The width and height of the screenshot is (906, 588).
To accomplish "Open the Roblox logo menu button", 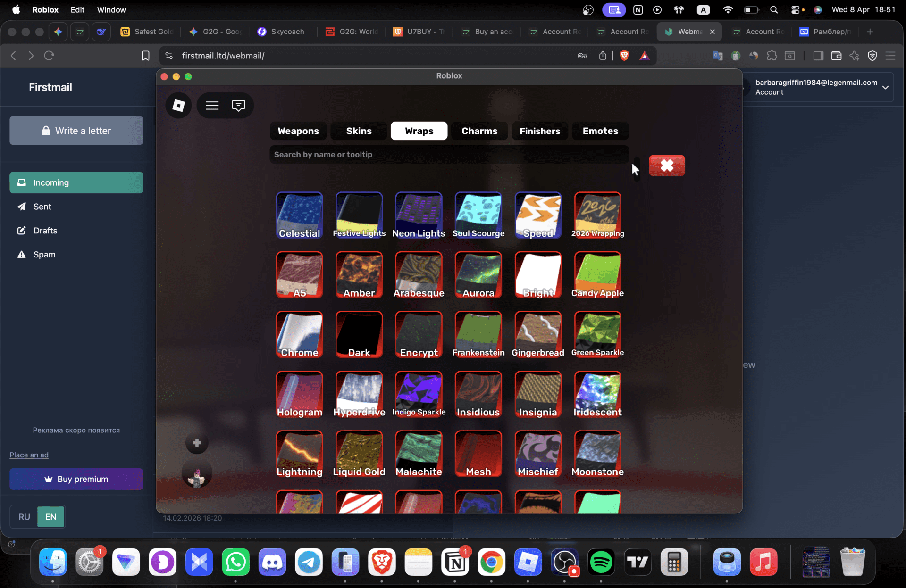I will (x=178, y=105).
